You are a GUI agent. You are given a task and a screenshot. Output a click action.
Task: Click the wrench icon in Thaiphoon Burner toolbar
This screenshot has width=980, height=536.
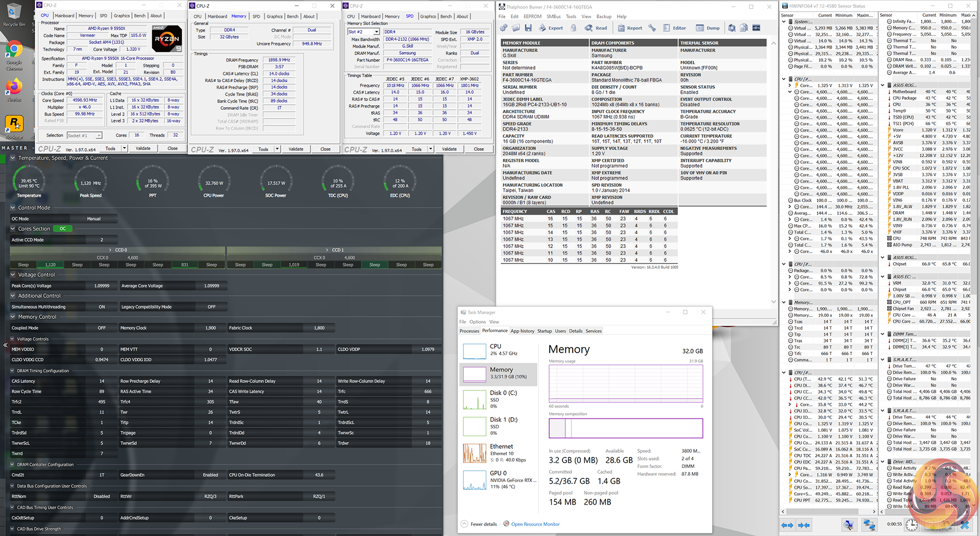coord(652,28)
